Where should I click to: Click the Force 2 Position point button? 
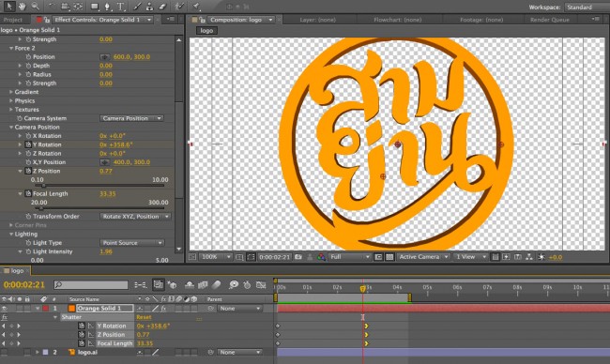(x=105, y=57)
